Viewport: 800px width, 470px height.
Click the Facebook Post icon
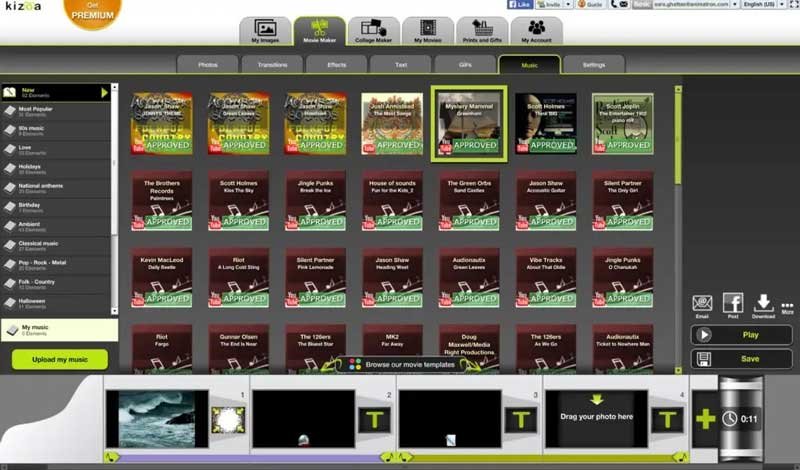[732, 303]
